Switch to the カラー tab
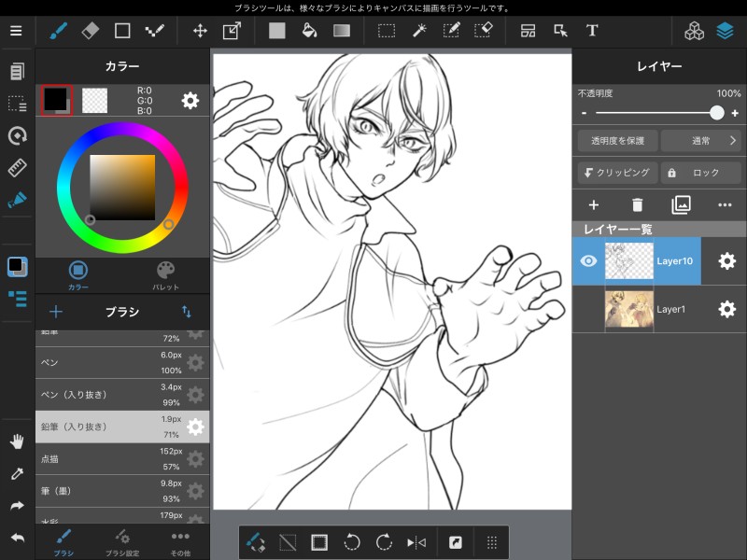Viewport: 747px width, 560px height. pyautogui.click(x=78, y=275)
